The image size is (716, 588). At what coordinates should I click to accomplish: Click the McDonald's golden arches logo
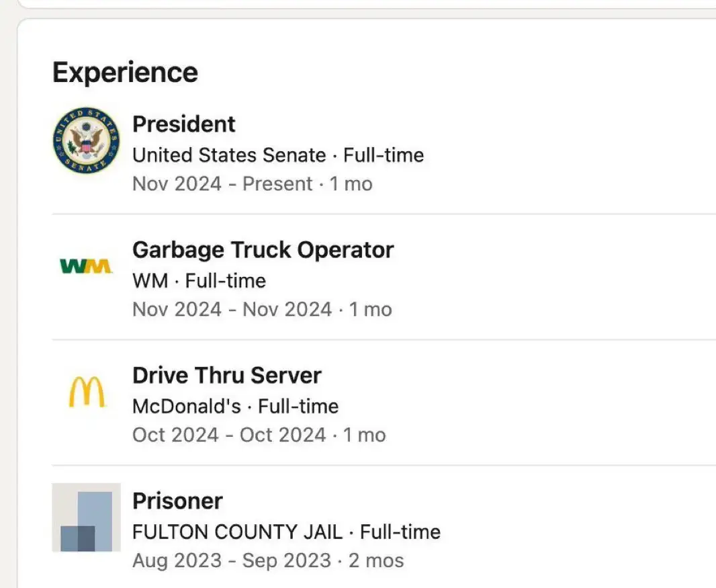click(87, 392)
